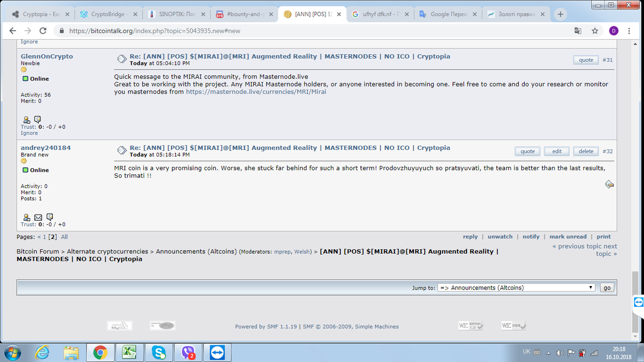Open Chrome three-dot menu
Screen dimensions: 644x362
coord(629,31)
